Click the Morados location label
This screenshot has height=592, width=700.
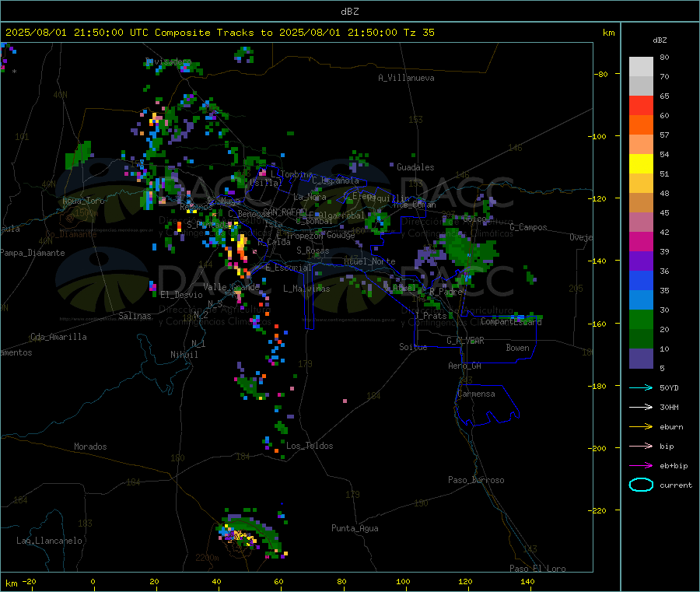pyautogui.click(x=90, y=447)
